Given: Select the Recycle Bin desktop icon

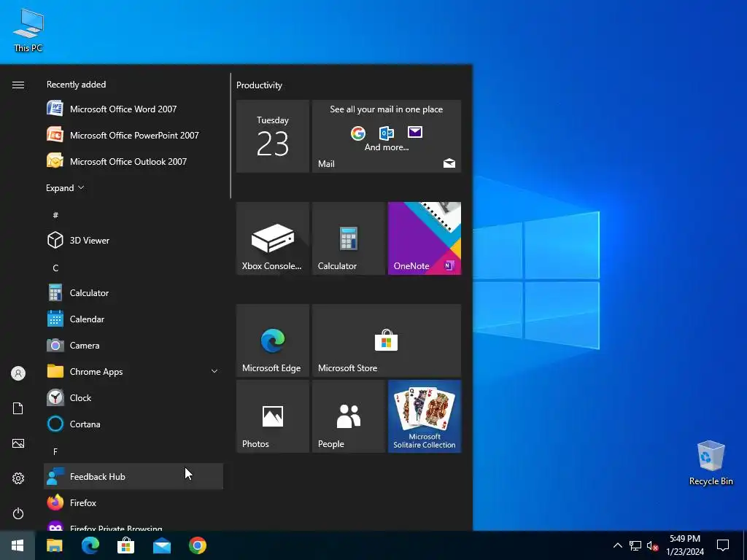Looking at the screenshot, I should click(x=711, y=463).
